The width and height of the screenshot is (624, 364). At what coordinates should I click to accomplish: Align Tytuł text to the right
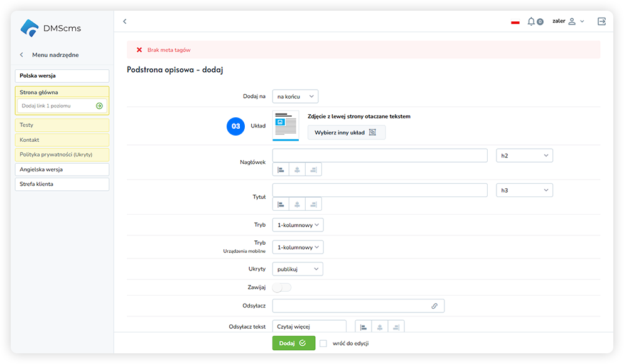coord(313,204)
